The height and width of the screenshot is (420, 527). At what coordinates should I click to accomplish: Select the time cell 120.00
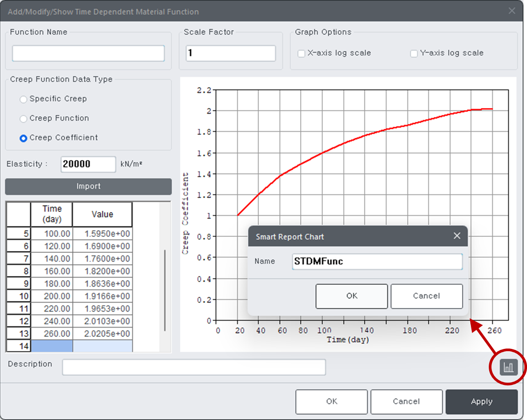point(52,246)
